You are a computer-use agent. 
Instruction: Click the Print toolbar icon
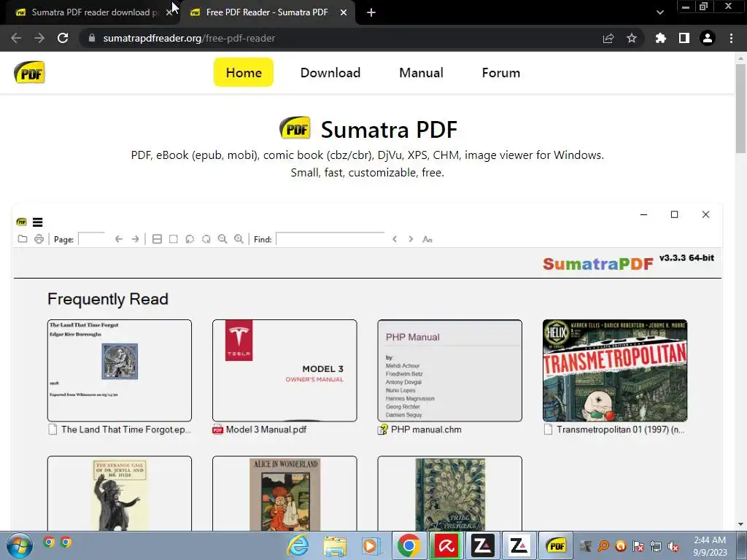coord(39,239)
